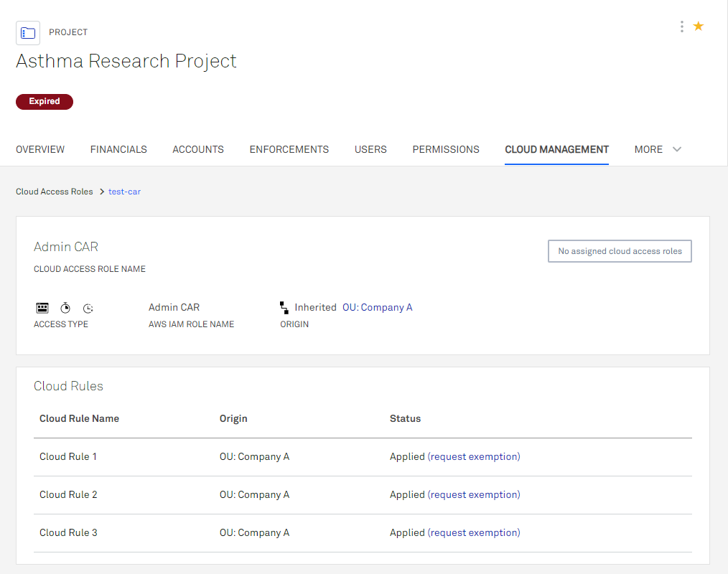This screenshot has width=728, height=574.
Task: Select the CLOUD MANAGEMENT tab
Action: coord(556,149)
